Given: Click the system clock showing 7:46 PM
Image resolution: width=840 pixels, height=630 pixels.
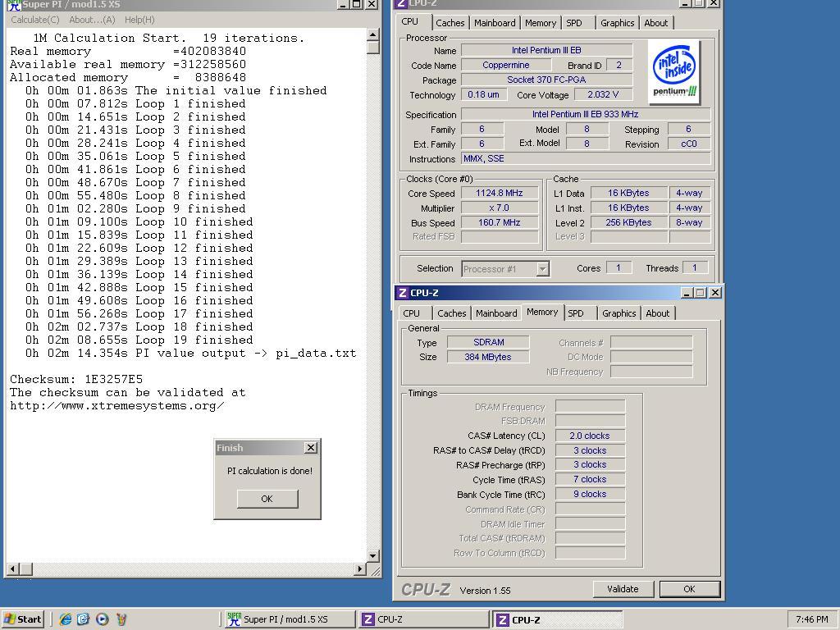Looking at the screenshot, I should pyautogui.click(x=811, y=619).
